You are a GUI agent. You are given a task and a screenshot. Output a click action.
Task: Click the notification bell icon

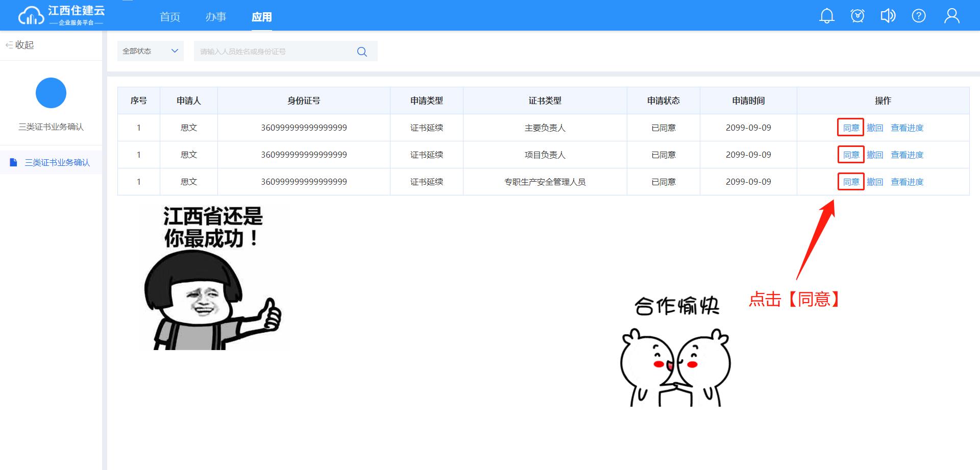click(826, 16)
